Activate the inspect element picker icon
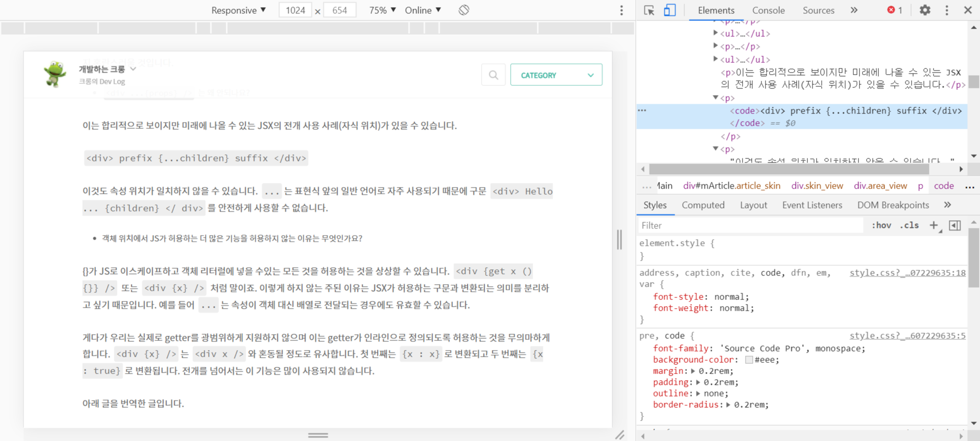The width and height of the screenshot is (980, 441). pos(649,10)
